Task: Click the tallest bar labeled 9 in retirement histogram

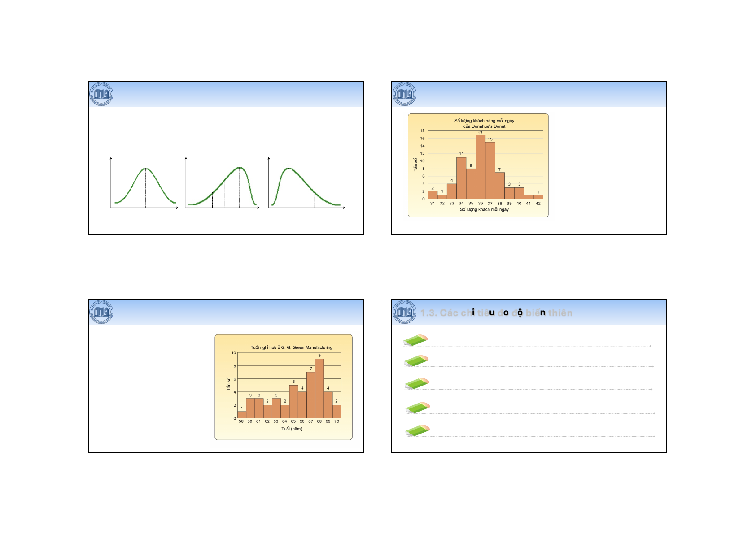Action: pyautogui.click(x=319, y=388)
